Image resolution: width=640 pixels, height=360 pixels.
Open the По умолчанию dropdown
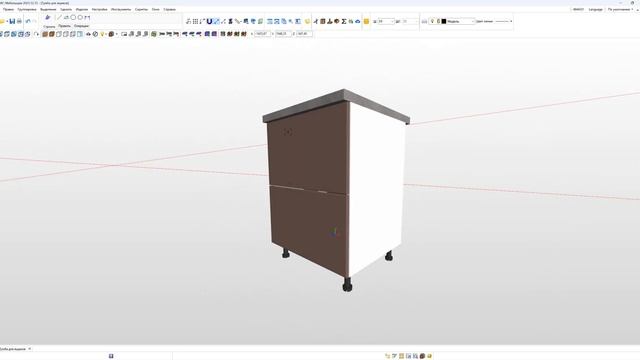tap(620, 9)
